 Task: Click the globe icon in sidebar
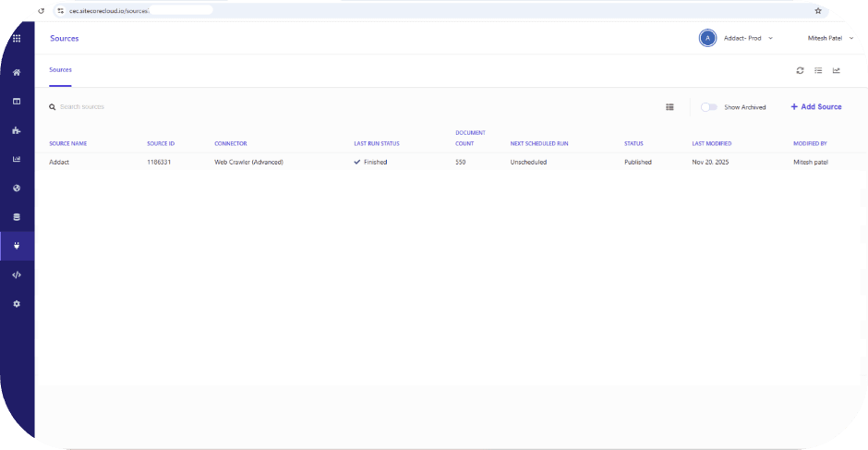17,189
